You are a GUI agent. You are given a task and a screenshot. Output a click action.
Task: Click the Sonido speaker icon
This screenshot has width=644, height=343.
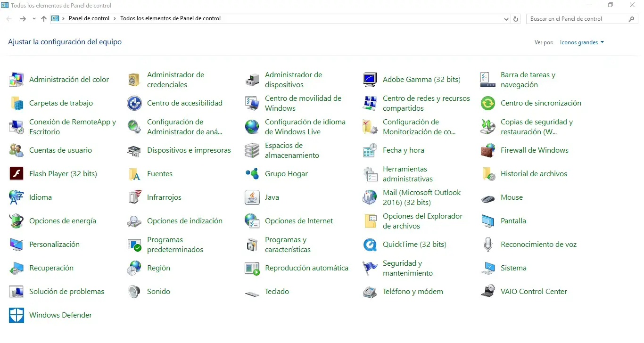pyautogui.click(x=134, y=292)
